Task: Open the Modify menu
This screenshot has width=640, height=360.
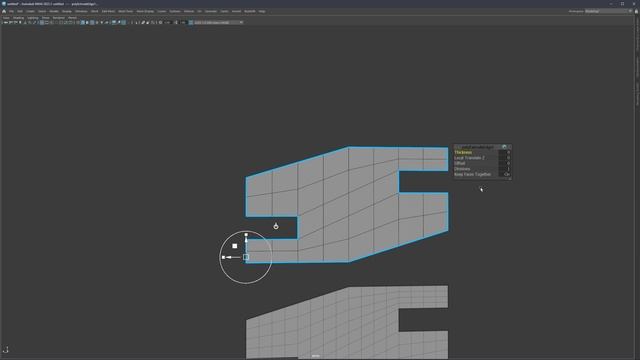Action: point(54,11)
